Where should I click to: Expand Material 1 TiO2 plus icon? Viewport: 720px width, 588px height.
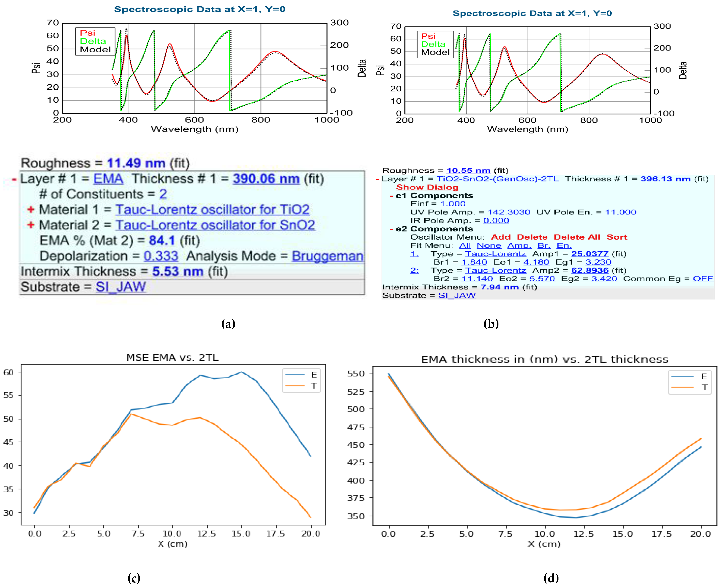click(x=31, y=210)
